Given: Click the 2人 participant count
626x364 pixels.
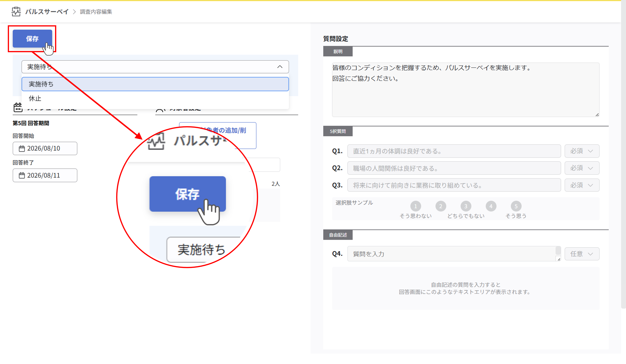Looking at the screenshot, I should pos(275,184).
